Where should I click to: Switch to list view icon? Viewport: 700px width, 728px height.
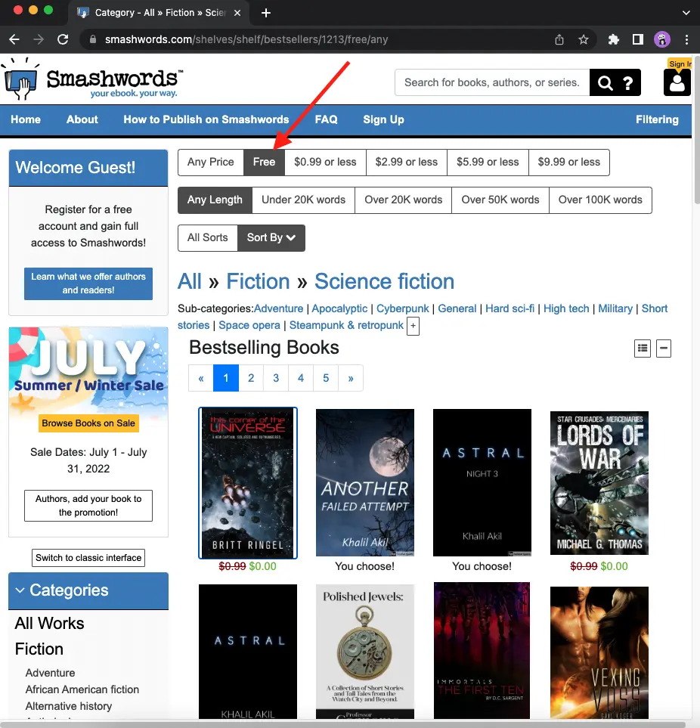(x=643, y=349)
